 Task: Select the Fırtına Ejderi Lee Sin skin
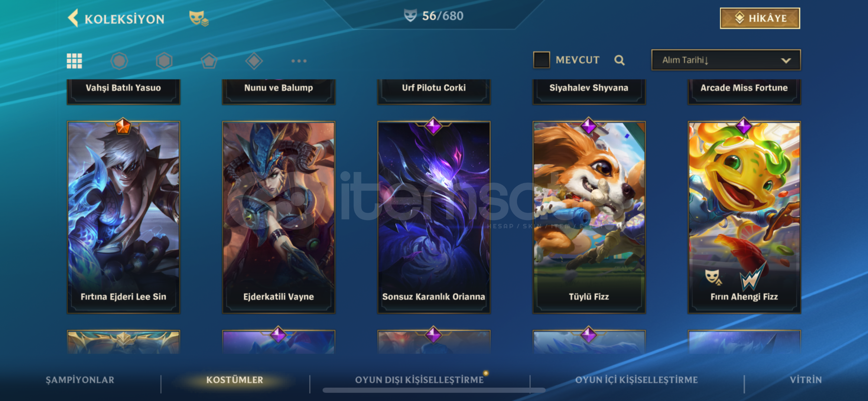tap(123, 218)
